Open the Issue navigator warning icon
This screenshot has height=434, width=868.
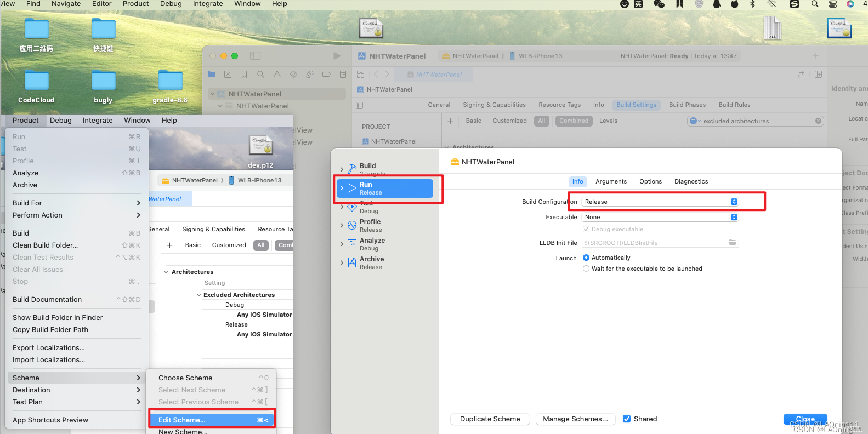[277, 74]
